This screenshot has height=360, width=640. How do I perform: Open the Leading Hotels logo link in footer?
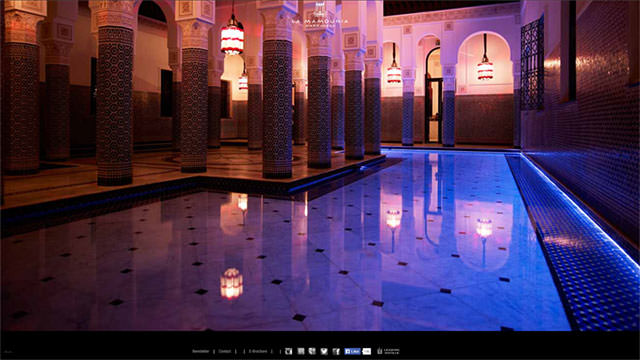point(389,351)
